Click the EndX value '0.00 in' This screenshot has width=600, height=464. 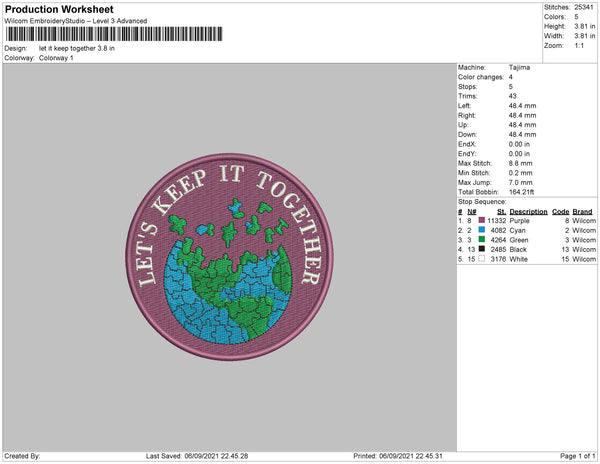click(519, 144)
